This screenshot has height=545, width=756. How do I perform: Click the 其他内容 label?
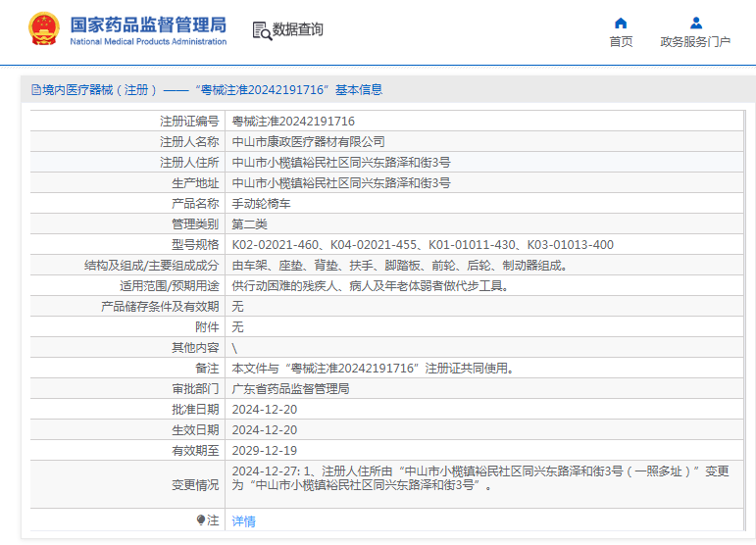click(195, 348)
